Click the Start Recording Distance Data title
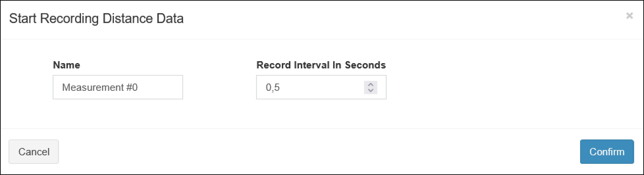The height and width of the screenshot is (175, 644). click(96, 19)
